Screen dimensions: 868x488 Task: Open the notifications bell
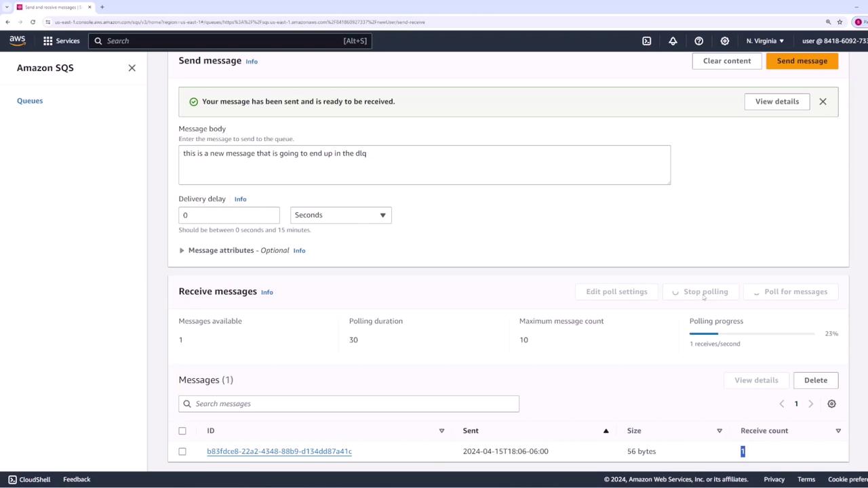click(673, 41)
